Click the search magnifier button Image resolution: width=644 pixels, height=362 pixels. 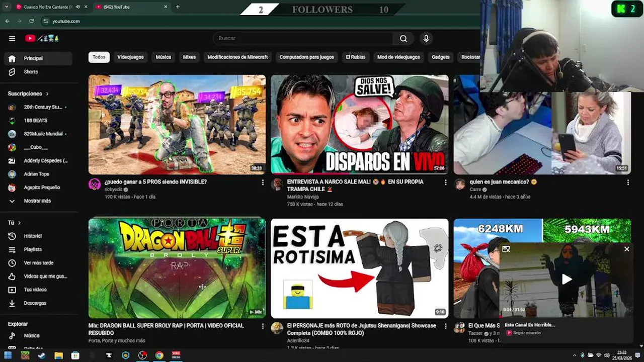coord(404,38)
